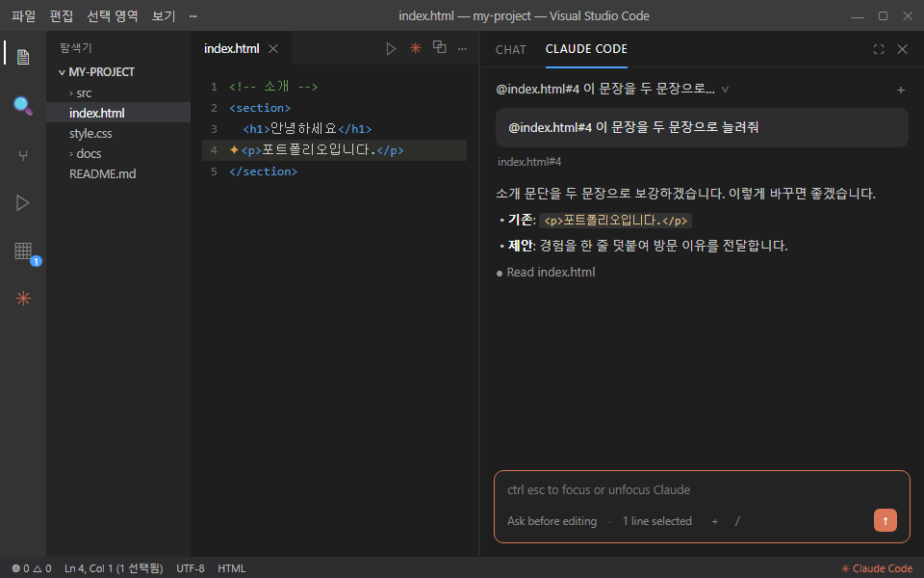This screenshot has width=924, height=578.
Task: Click the Ln 4, Col 1 status item
Action: pos(114,568)
